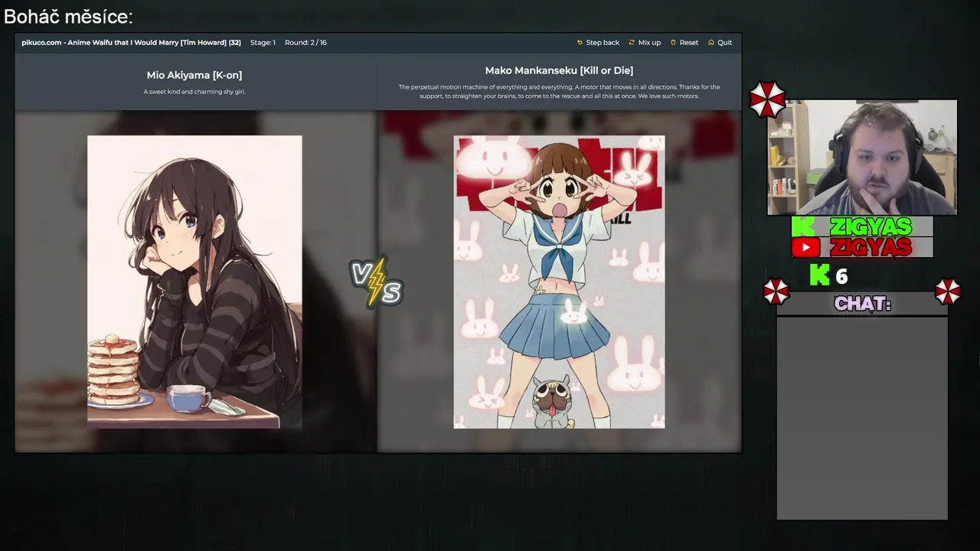This screenshot has height=551, width=980.
Task: Click the green Kick icon next to 6
Action: click(x=819, y=275)
